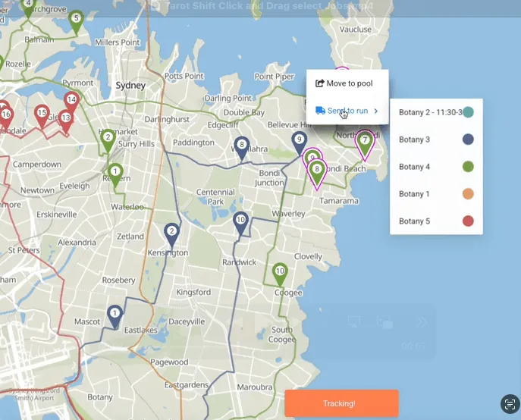Viewport: 521px width, 420px height.
Task: Select green map pin 10 at Coogee
Action: [x=280, y=274]
